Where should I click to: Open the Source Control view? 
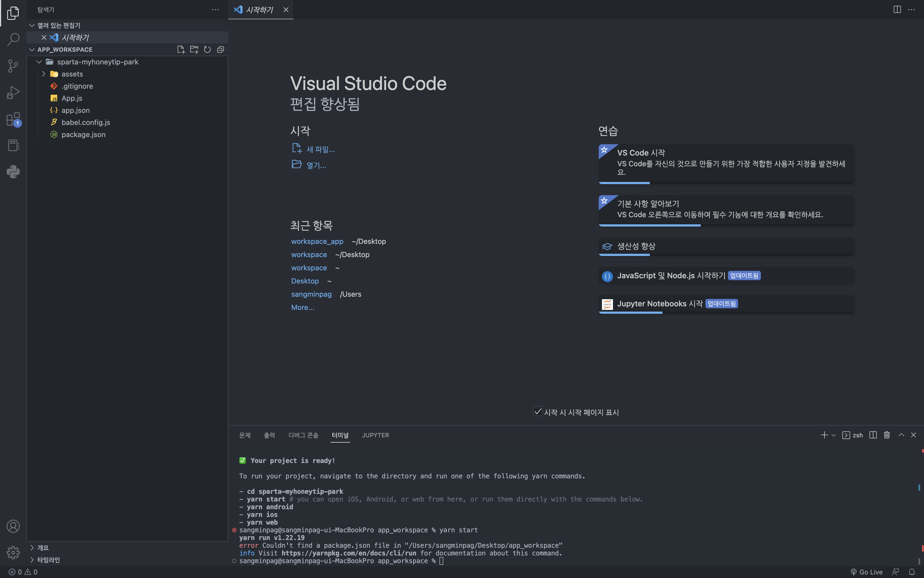(13, 66)
